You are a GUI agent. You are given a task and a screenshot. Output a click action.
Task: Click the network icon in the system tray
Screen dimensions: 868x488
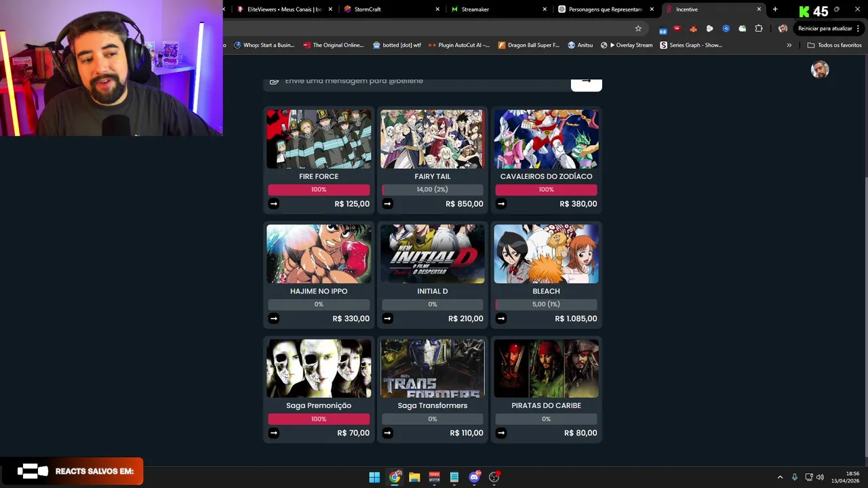808,477
